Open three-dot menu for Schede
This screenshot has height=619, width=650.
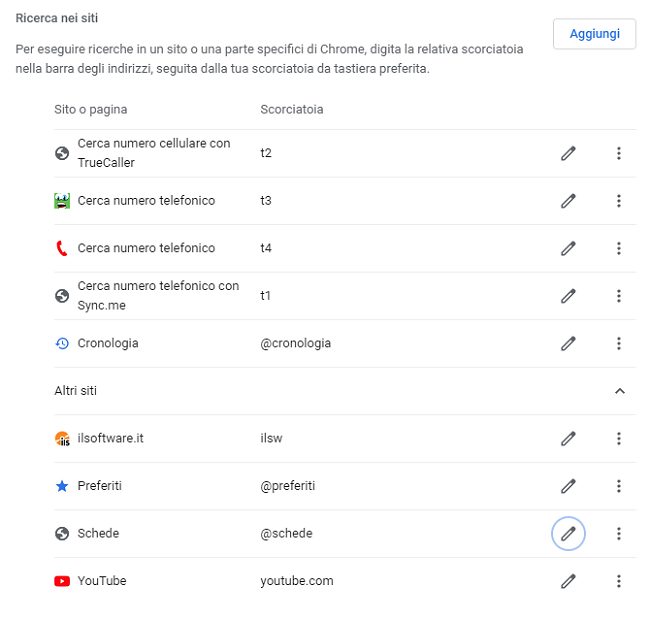[x=618, y=533]
